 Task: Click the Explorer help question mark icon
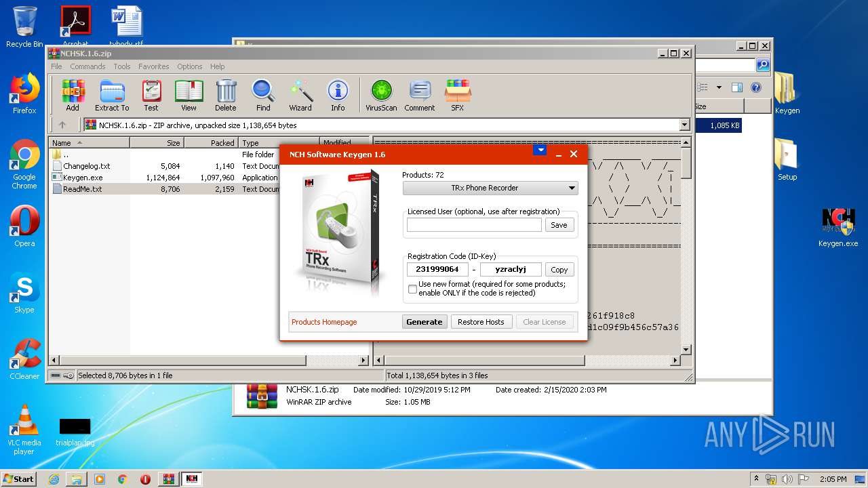(x=756, y=87)
